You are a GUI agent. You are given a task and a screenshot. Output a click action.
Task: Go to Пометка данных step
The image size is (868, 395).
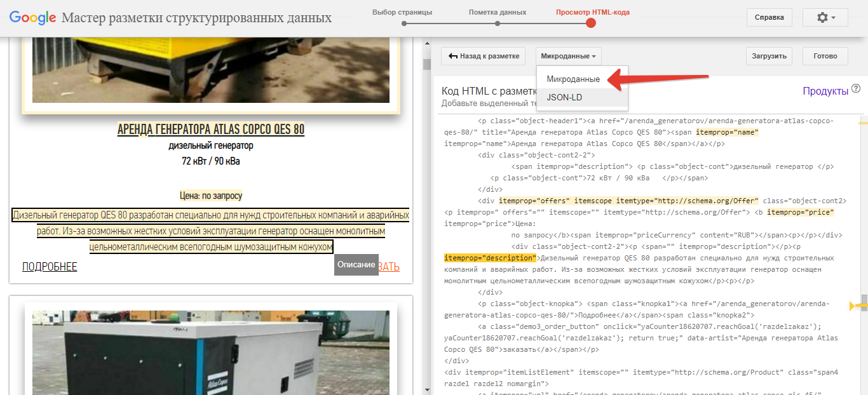point(498,12)
